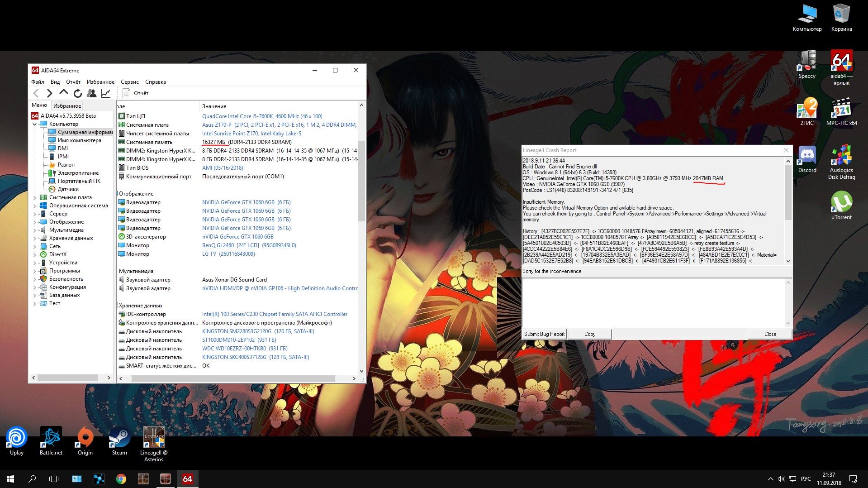Image resolution: width=868 pixels, height=488 pixels.
Task: Expand the DirectX tree node
Action: (x=35, y=254)
